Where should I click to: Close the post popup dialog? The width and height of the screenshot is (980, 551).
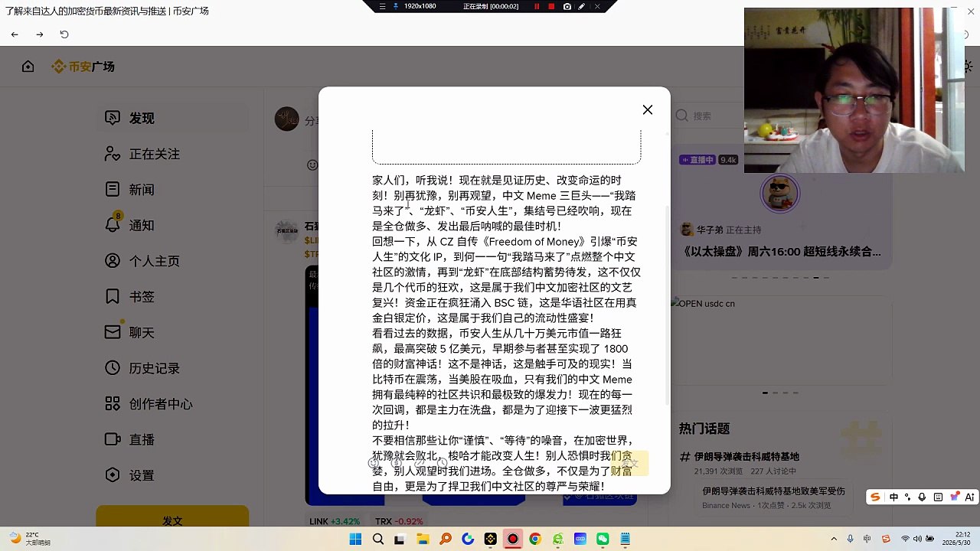[648, 110]
